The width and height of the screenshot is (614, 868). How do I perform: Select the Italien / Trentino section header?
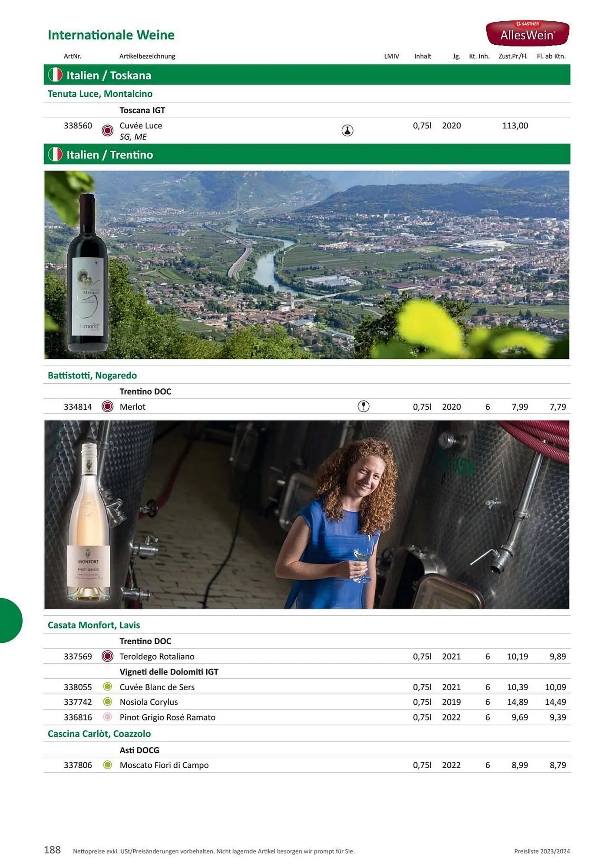pos(307,154)
